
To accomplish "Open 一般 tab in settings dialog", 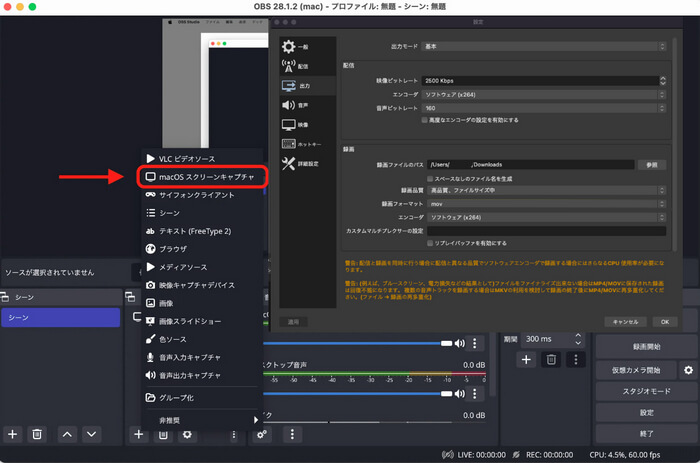I will click(x=308, y=47).
